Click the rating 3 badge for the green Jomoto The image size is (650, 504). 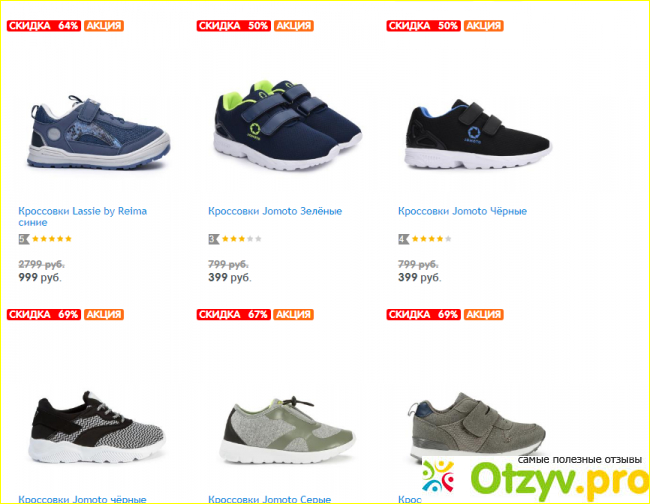click(214, 239)
